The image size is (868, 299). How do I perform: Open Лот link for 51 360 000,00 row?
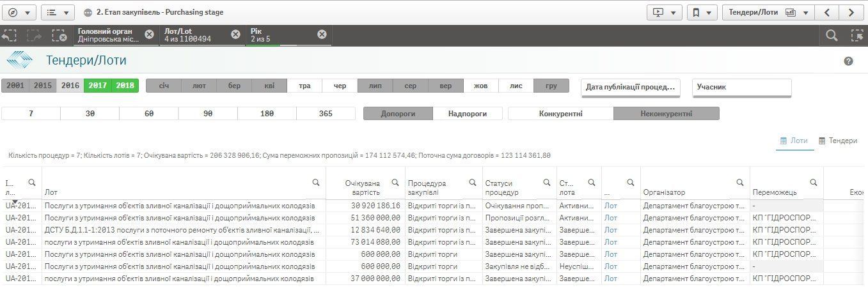[611, 218]
